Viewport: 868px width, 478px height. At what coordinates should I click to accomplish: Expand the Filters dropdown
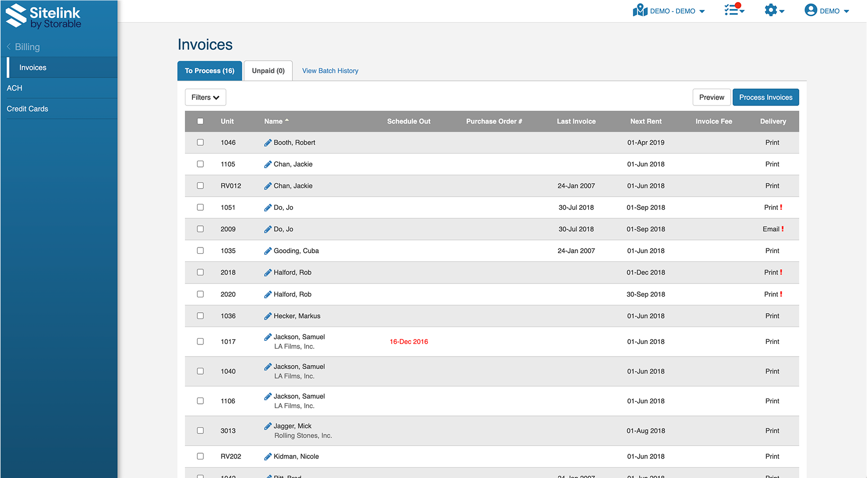pyautogui.click(x=205, y=98)
